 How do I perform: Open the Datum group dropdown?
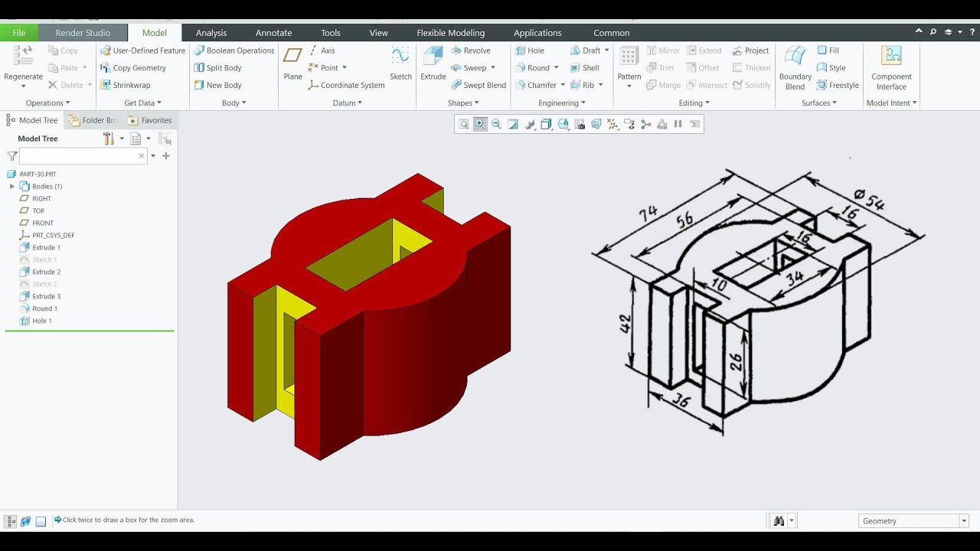click(348, 103)
